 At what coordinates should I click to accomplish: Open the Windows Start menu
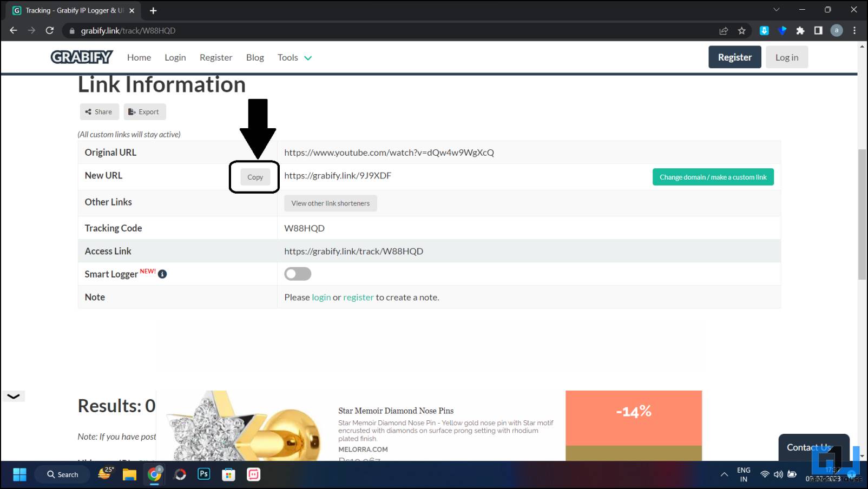click(x=19, y=474)
